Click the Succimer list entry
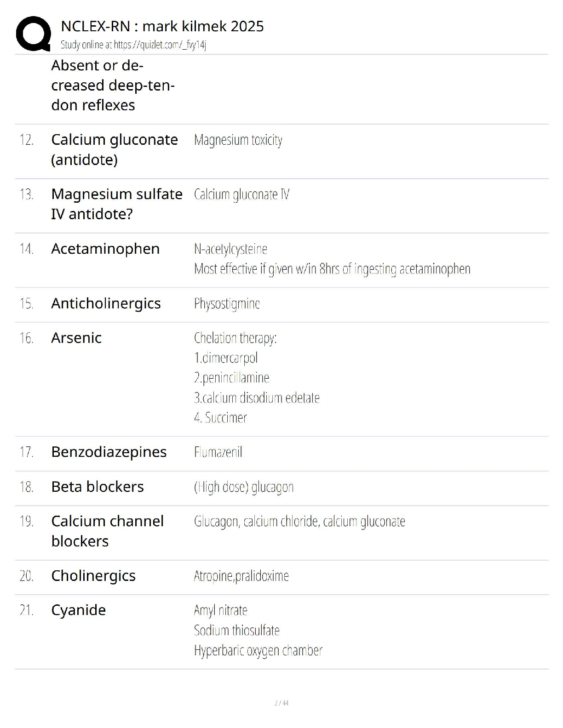 point(221,418)
